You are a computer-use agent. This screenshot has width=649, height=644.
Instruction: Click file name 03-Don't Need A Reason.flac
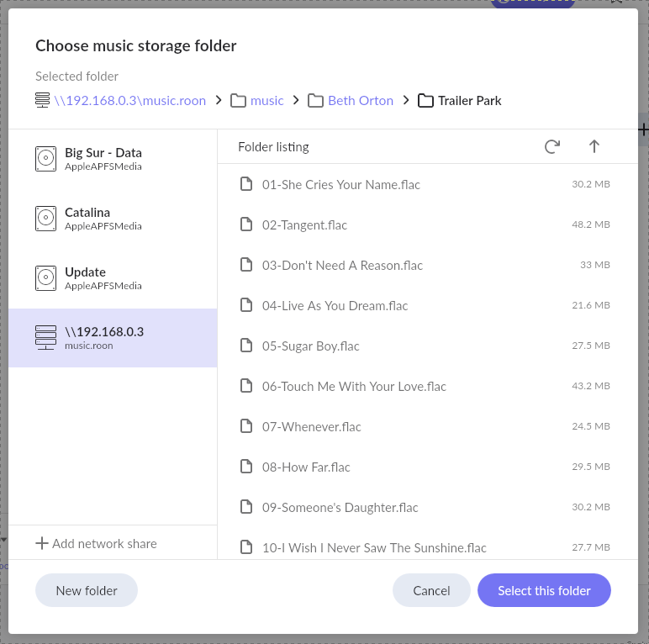click(x=342, y=266)
